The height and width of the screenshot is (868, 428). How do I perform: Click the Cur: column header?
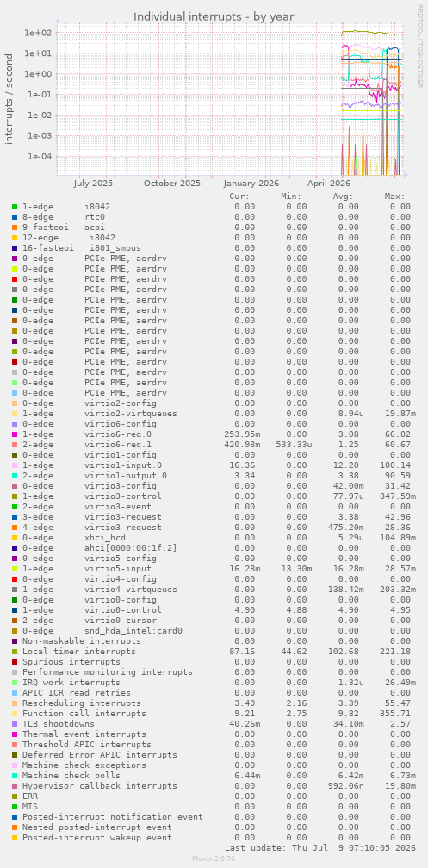coord(239,197)
